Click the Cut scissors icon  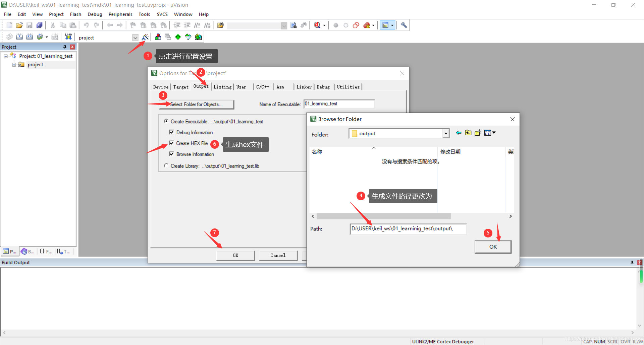(53, 25)
